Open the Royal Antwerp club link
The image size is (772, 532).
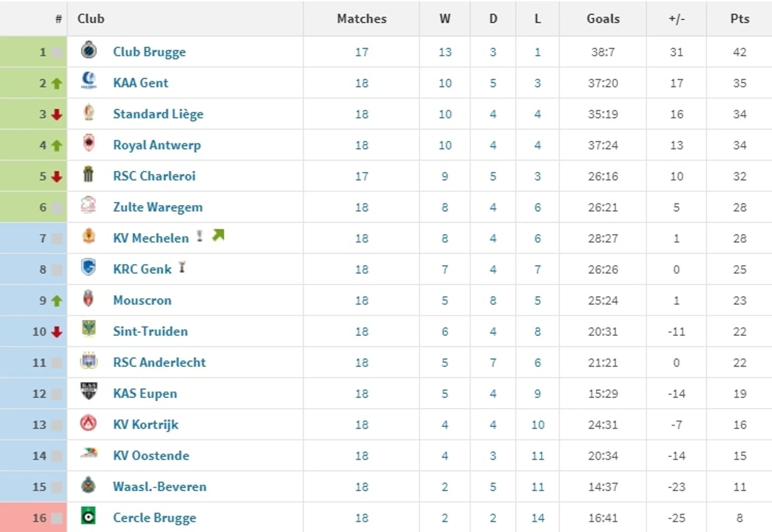[157, 145]
